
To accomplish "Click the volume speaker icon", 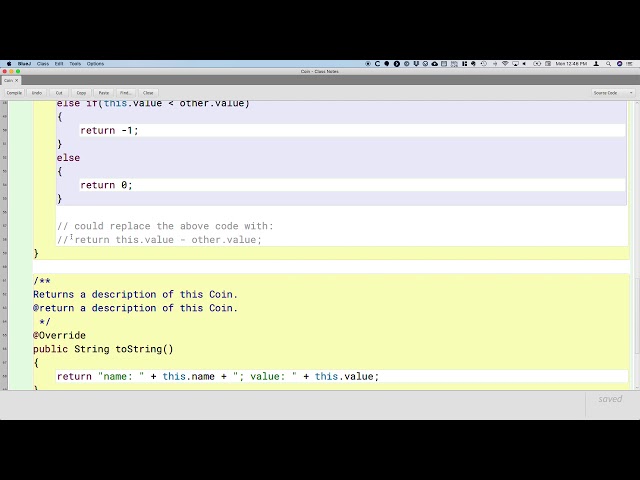I will click(524, 64).
